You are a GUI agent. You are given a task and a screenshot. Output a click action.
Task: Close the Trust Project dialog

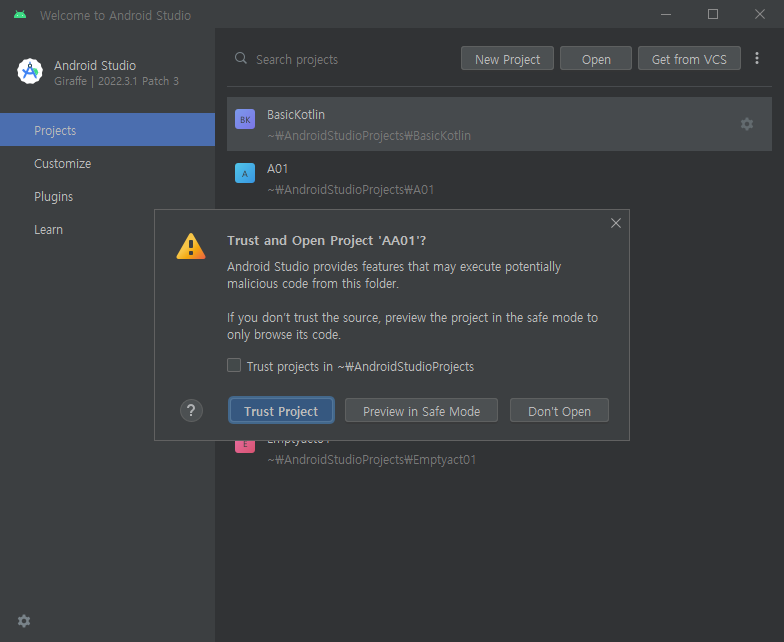616,223
